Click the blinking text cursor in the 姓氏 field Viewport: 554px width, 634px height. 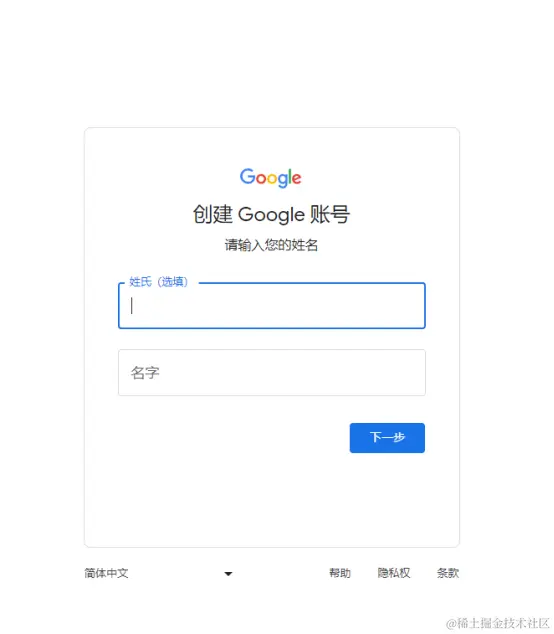131,306
